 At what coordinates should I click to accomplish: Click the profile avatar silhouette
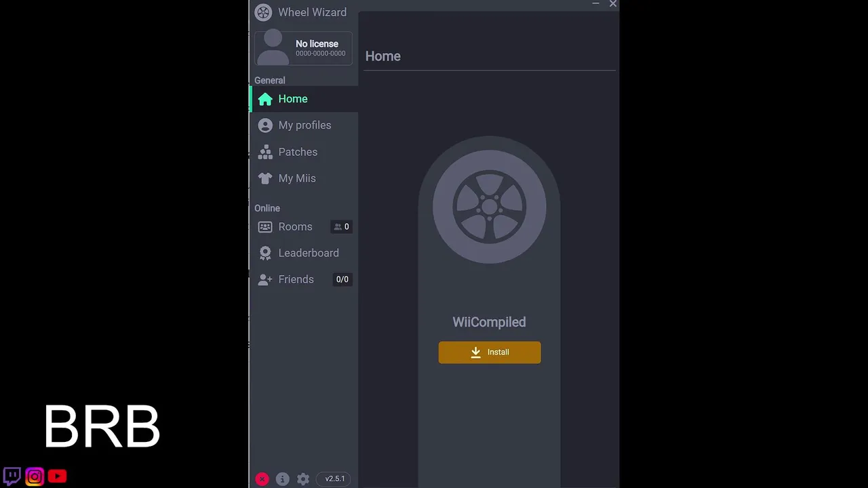[x=273, y=47]
